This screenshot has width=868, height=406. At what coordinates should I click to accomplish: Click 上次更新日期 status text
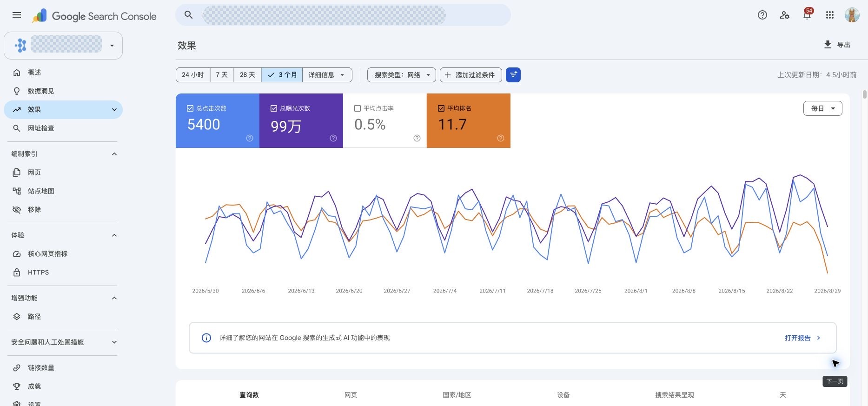point(817,75)
